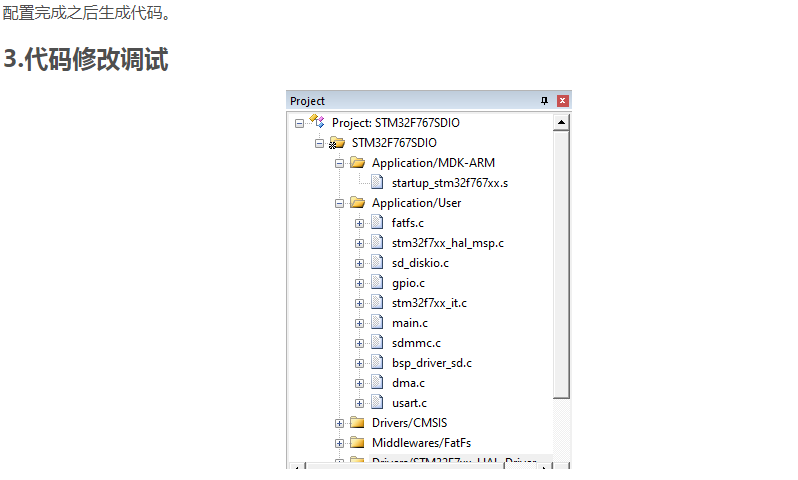Select the 'STM32F767SDIO' target label
The height and width of the screenshot is (480, 798).
pyautogui.click(x=394, y=143)
